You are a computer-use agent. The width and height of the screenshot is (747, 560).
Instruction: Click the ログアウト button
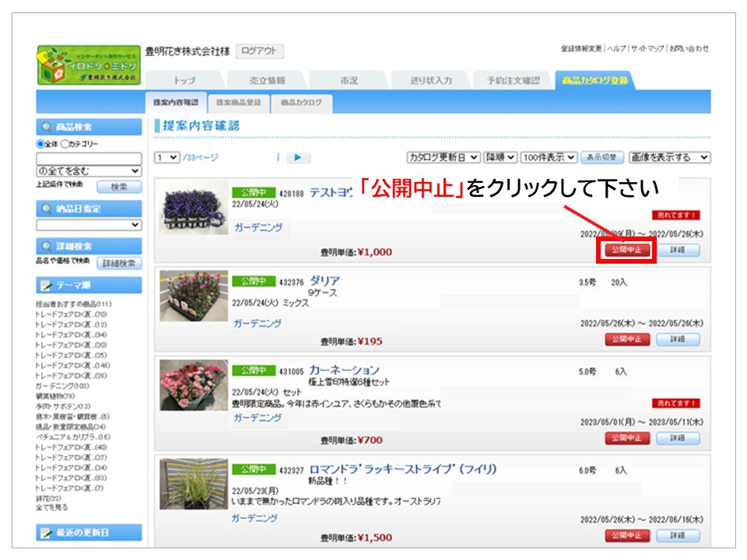[259, 51]
